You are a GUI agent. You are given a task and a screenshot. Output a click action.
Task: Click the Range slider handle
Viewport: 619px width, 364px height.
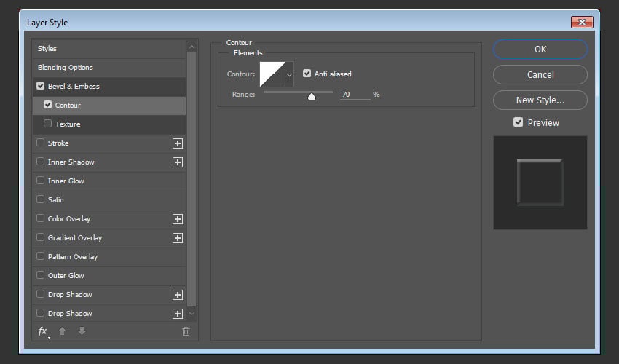click(x=312, y=96)
